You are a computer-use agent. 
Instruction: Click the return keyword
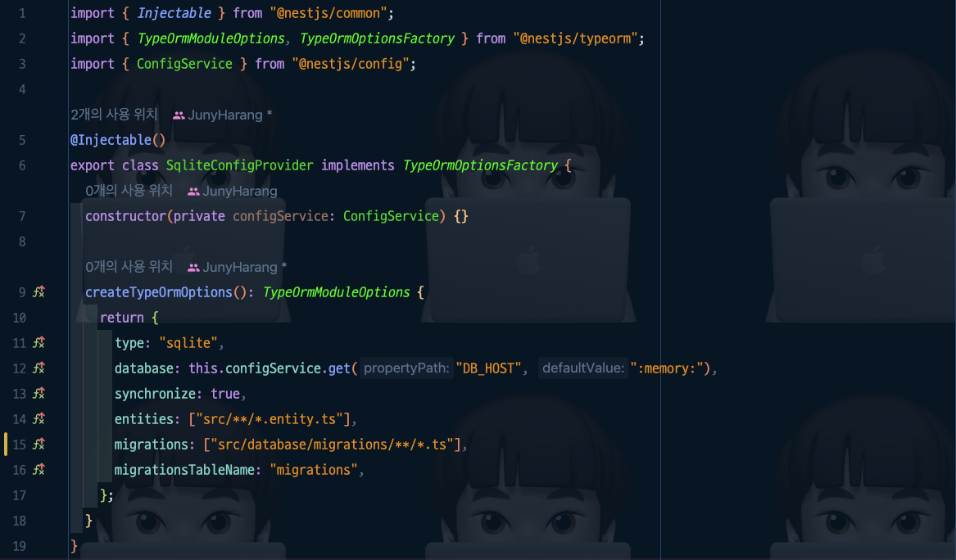point(122,318)
